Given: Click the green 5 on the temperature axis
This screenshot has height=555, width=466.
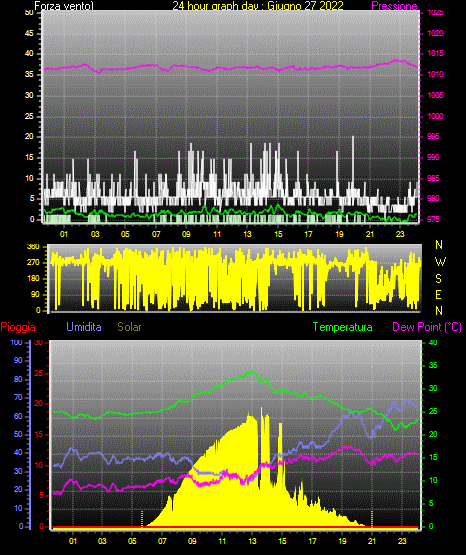Looking at the screenshot, I should pos(431,503).
